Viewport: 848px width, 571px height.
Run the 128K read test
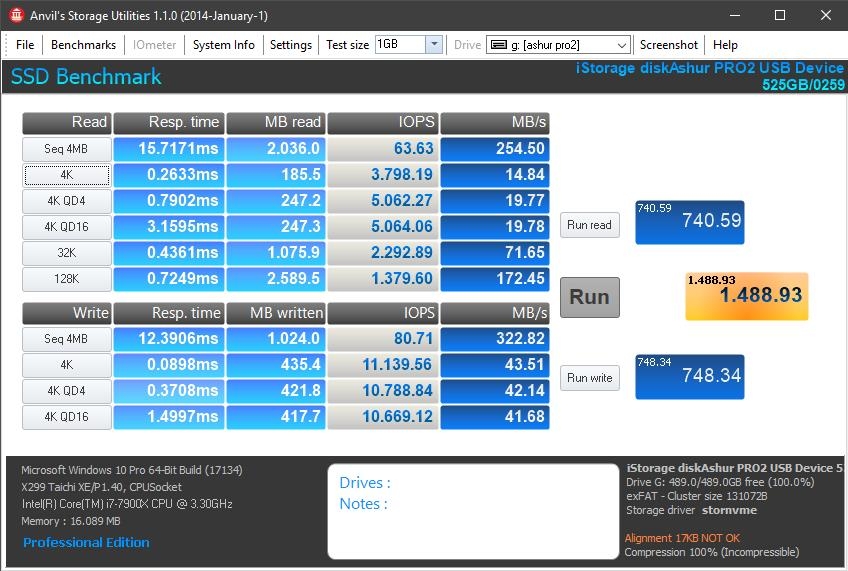tap(67, 278)
